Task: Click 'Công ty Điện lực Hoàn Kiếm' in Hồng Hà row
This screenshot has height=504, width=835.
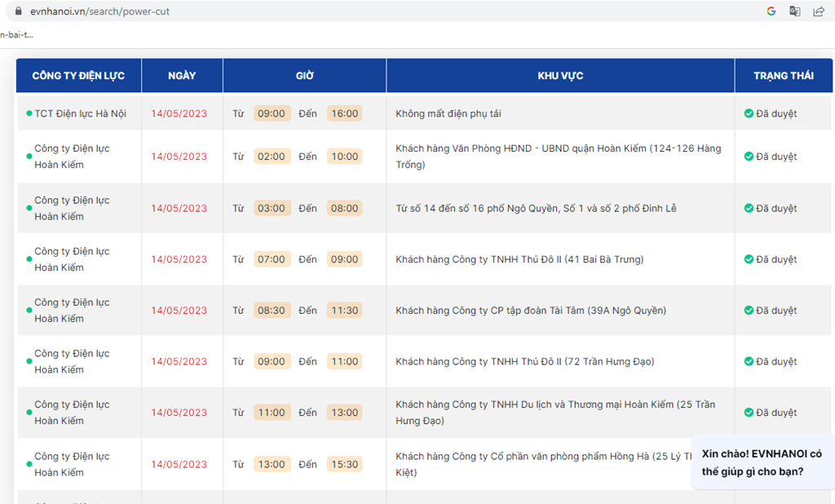Action: 72,465
